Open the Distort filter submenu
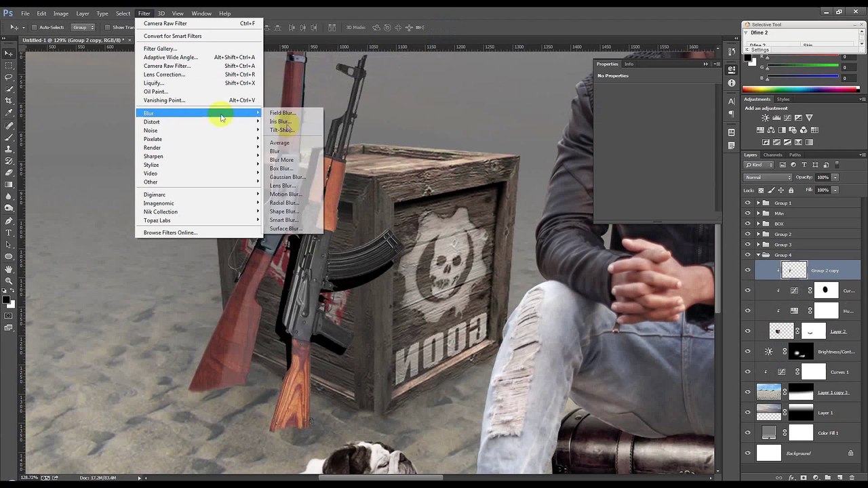This screenshot has height=488, width=868. click(x=199, y=122)
